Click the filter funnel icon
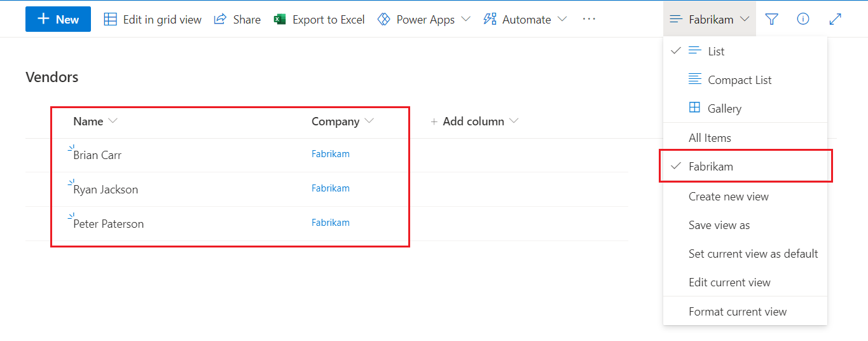 (771, 19)
